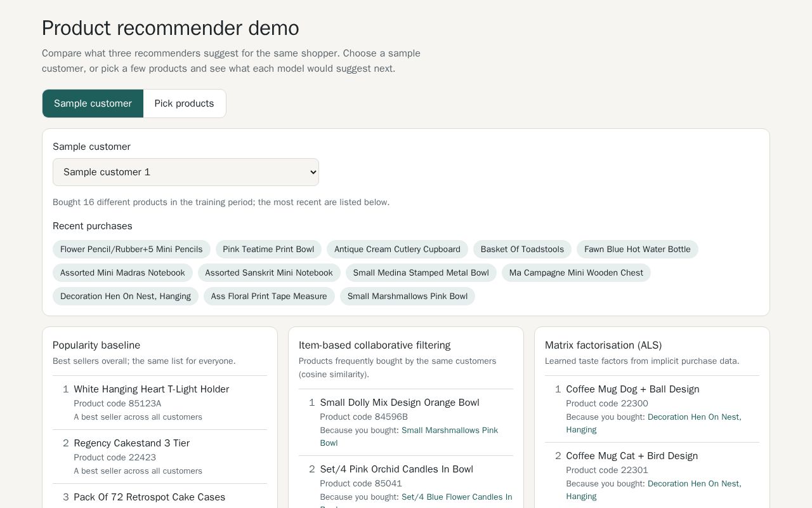Click Product code 22300

pyautogui.click(x=607, y=404)
